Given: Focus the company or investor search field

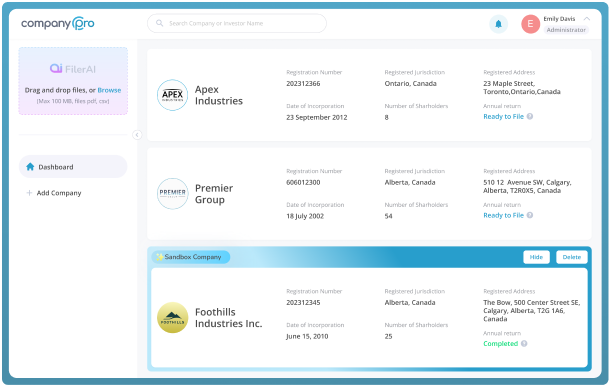Looking at the screenshot, I should pos(237,23).
